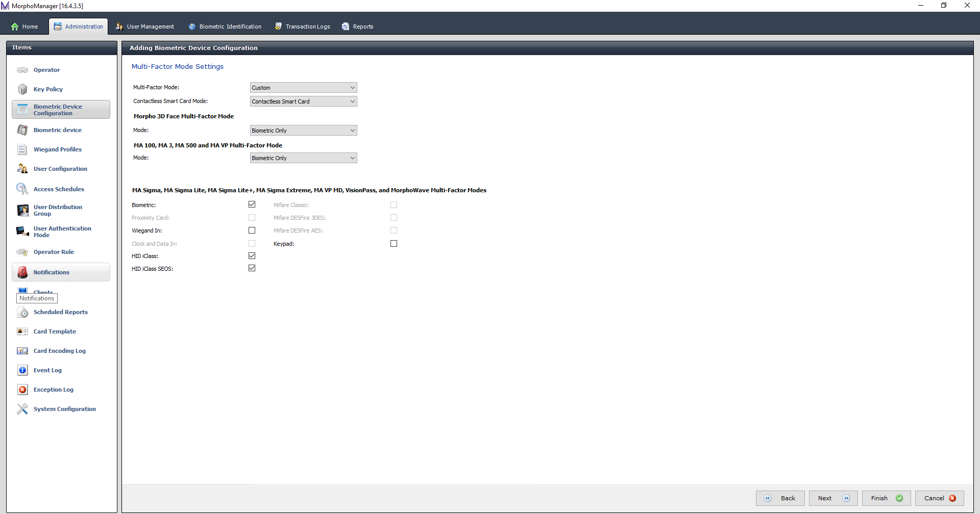The height and width of the screenshot is (514, 980).
Task: Click the blue Event Log info icon
Action: click(x=22, y=370)
